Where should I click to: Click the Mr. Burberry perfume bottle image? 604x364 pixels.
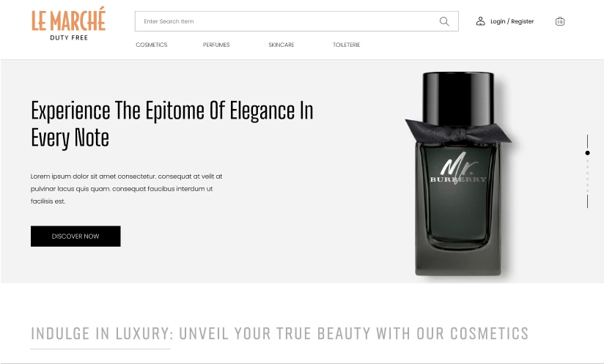click(x=458, y=174)
